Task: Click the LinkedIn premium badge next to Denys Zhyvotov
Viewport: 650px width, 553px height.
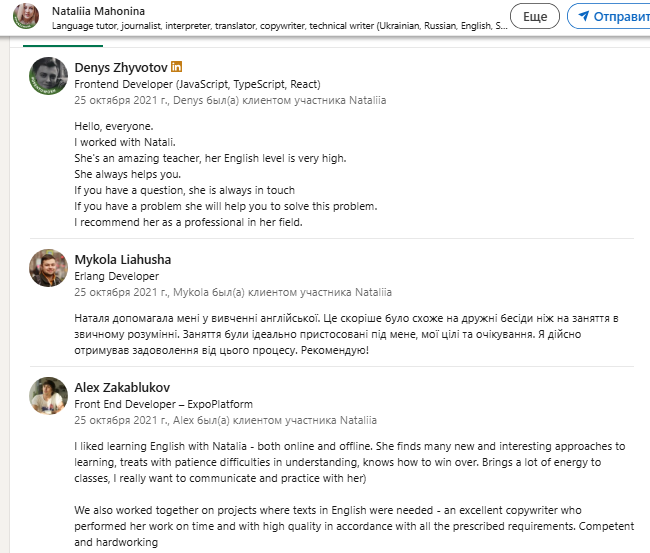Action: (x=177, y=66)
